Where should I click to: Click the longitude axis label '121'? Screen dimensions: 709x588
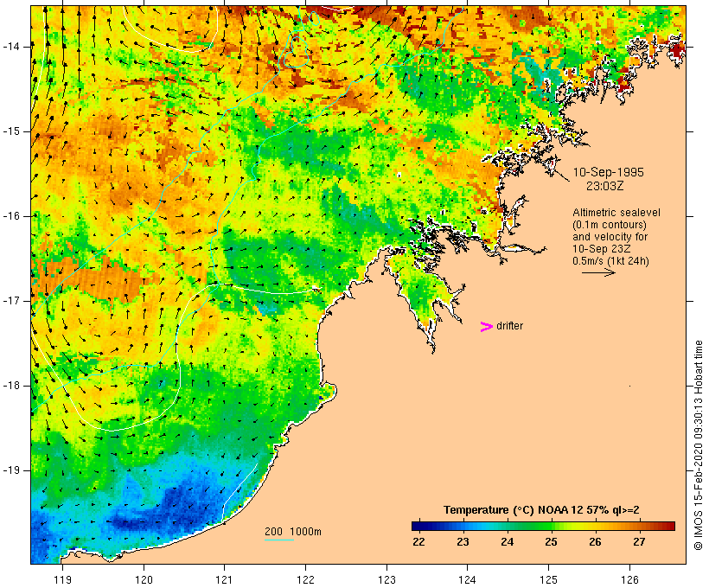point(224,579)
